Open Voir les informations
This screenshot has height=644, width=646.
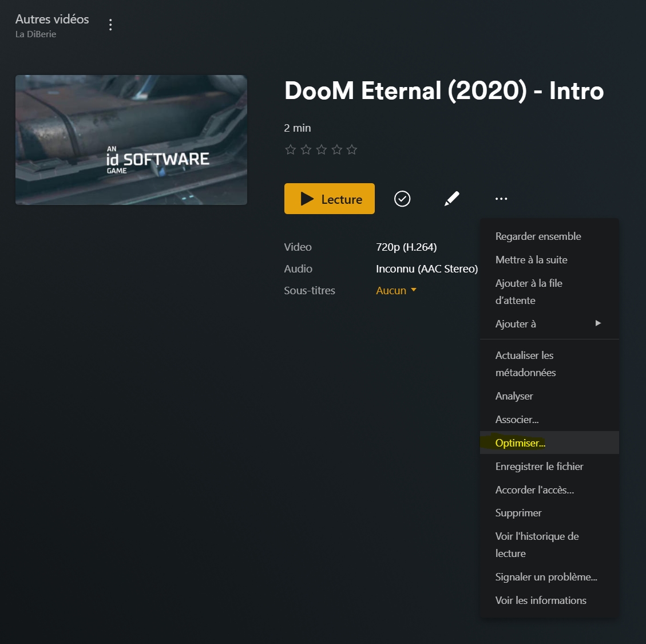point(549,600)
